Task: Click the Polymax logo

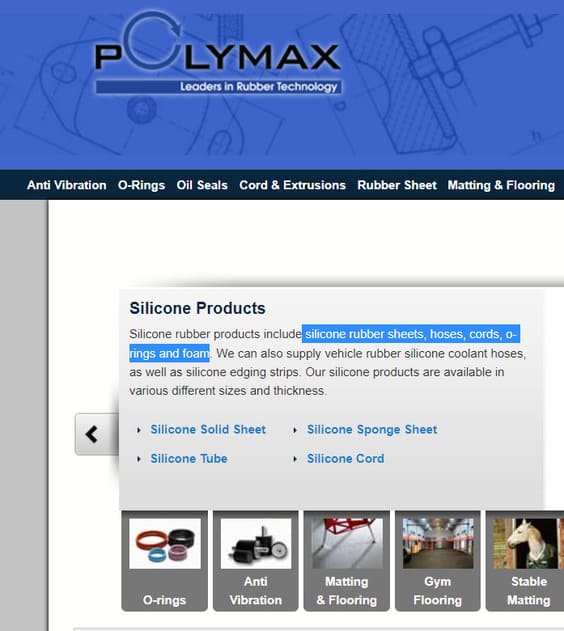Action: click(218, 54)
